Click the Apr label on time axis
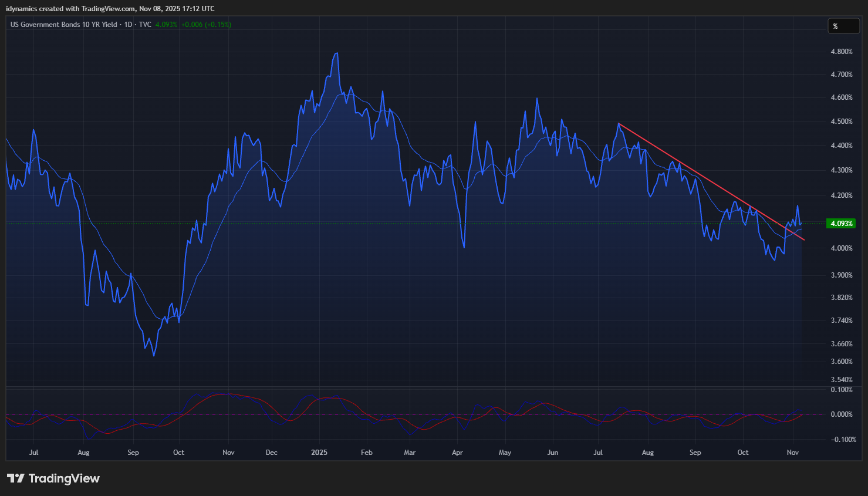The image size is (868, 496). (x=457, y=453)
